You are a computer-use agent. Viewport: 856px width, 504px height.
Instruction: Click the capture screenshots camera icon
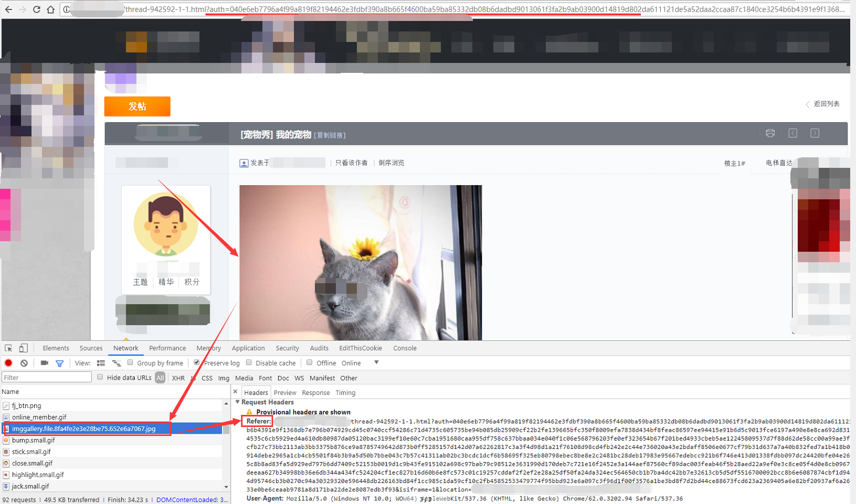coord(45,363)
